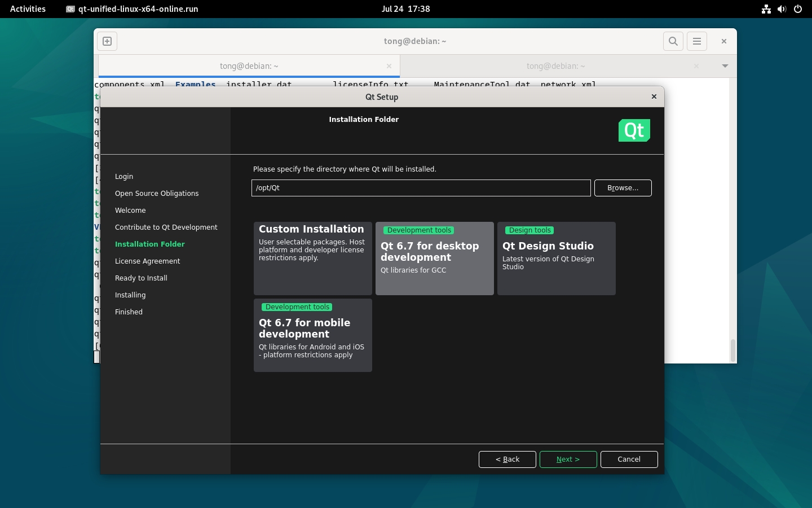This screenshot has width=812, height=508.
Task: Click the Installation Folder page heading
Action: pos(364,120)
